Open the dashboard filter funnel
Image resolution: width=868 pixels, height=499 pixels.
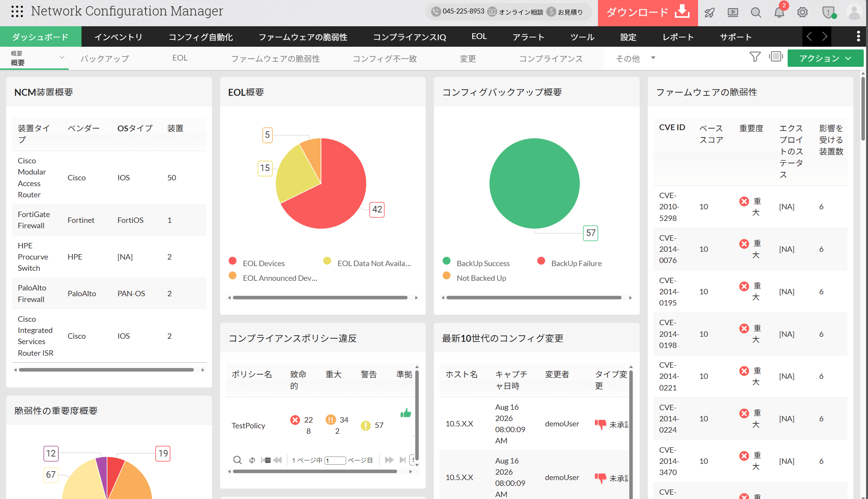coord(755,57)
